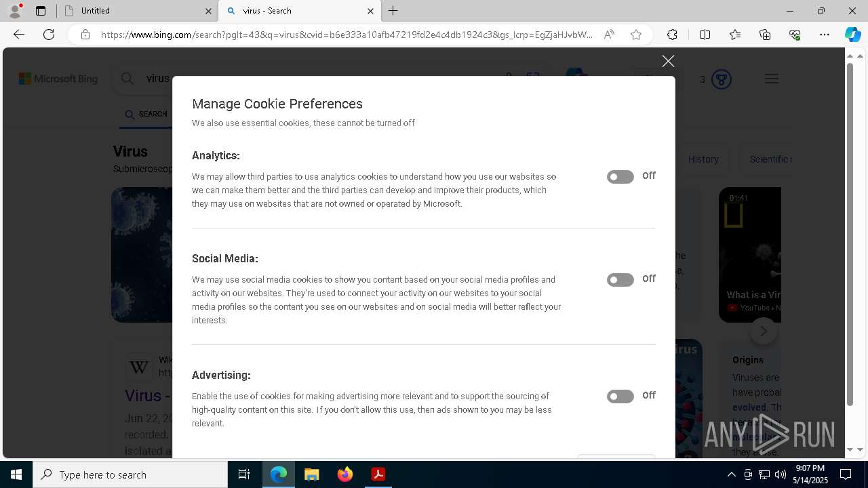
Task: Switch to the Untitled tab
Action: pos(136,11)
